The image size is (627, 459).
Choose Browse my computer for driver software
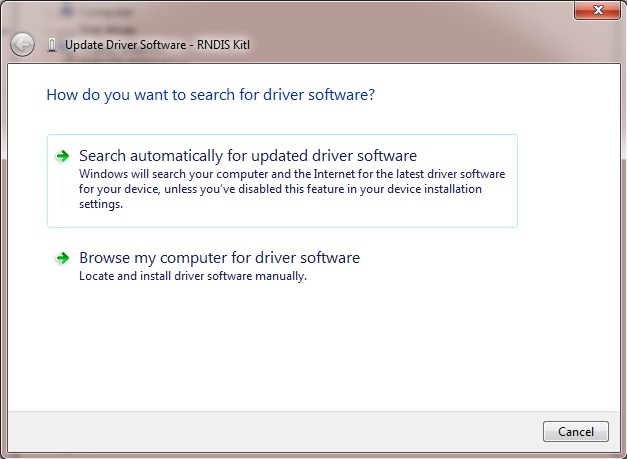[219, 258]
